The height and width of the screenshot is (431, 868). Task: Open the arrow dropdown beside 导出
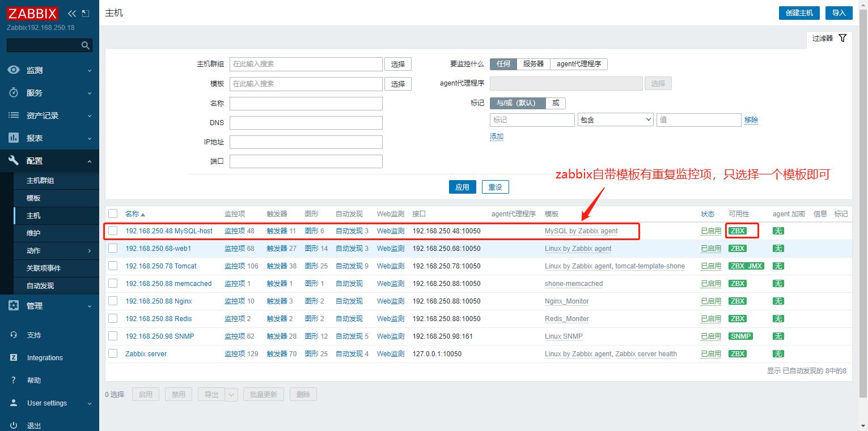(x=231, y=394)
